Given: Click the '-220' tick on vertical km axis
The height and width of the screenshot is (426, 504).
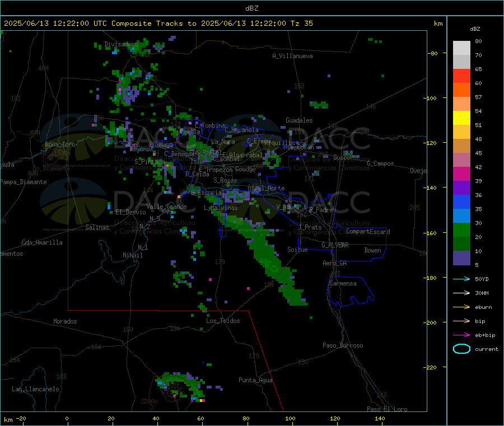Looking at the screenshot, I should 431,368.
